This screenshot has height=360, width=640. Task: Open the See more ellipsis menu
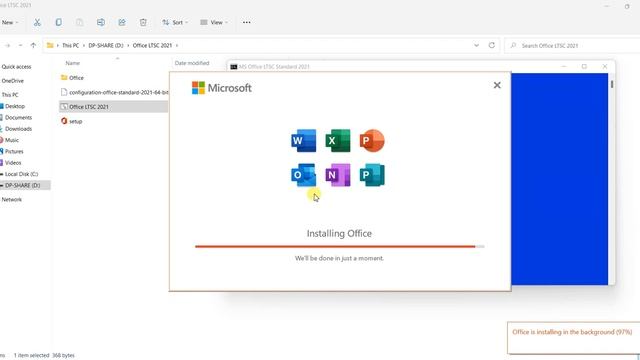(247, 22)
